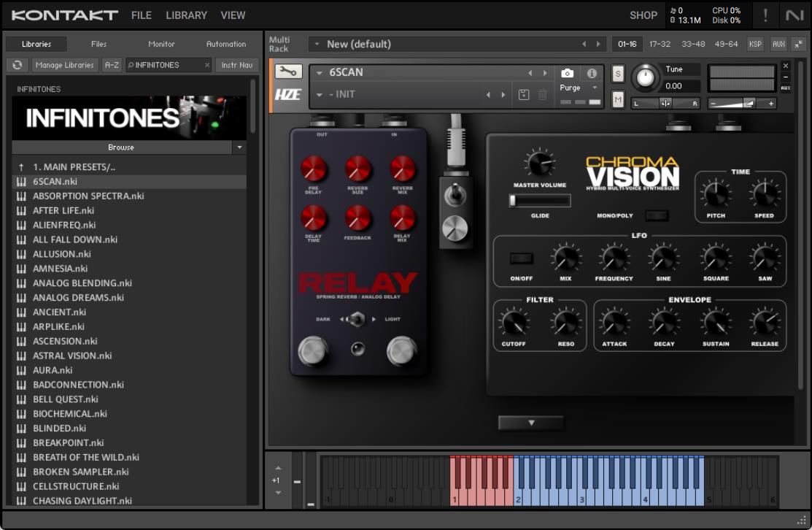
Task: Select ANALOG DREAMS.nki preset
Action: [x=78, y=298]
